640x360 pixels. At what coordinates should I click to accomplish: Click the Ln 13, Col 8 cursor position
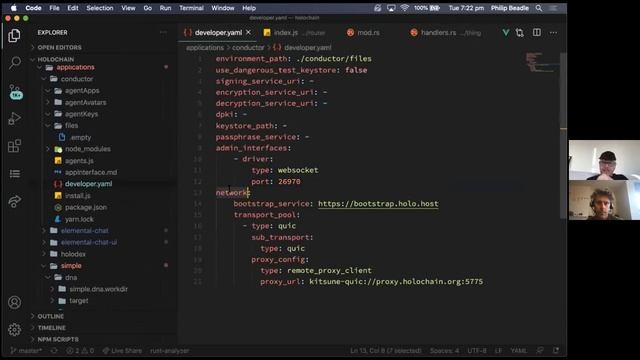(x=386, y=351)
